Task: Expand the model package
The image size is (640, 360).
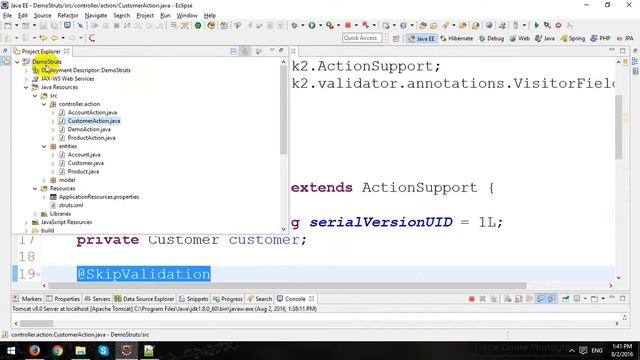Action: [x=44, y=180]
